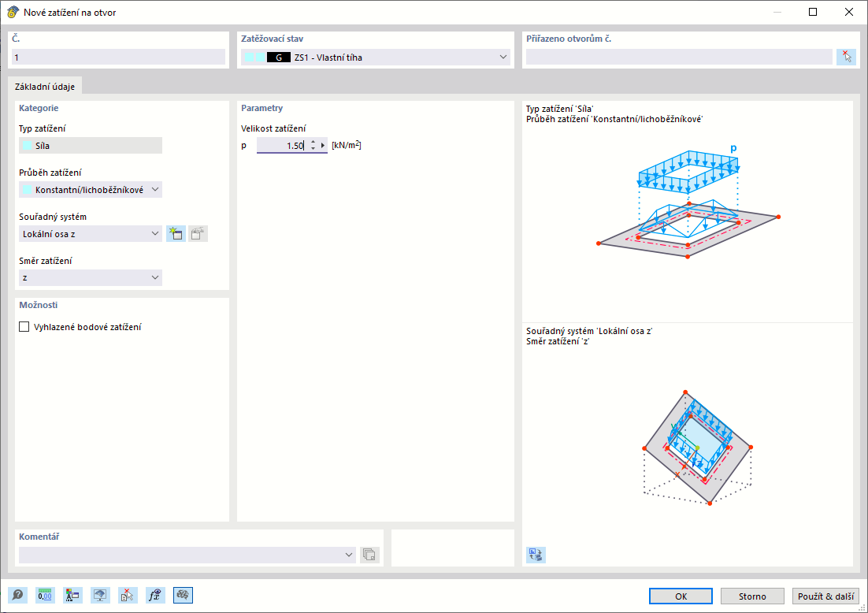Click the Velikost zatížení label
Viewport: 868px width, 613px height.
(273, 128)
